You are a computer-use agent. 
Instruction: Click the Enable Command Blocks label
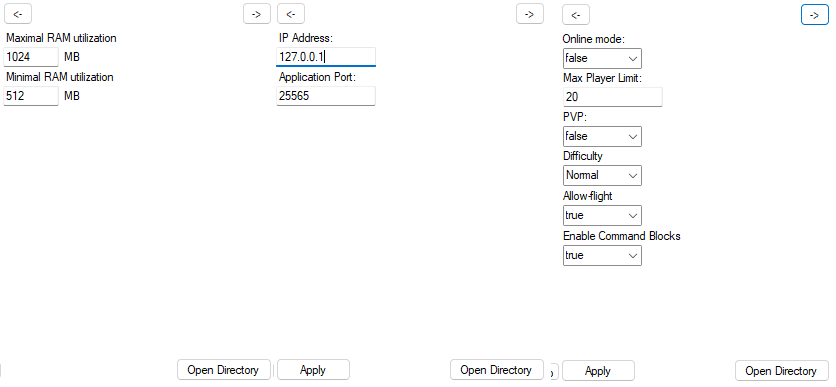[x=622, y=236]
